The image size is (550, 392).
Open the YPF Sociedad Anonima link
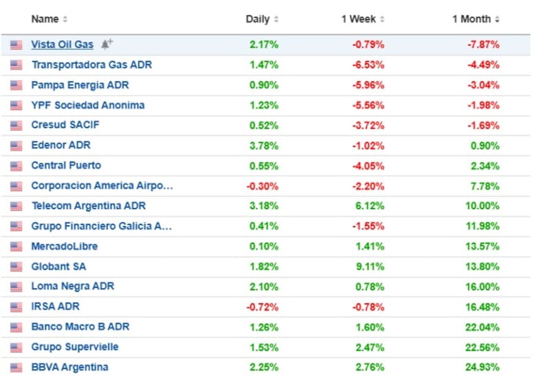[87, 105]
